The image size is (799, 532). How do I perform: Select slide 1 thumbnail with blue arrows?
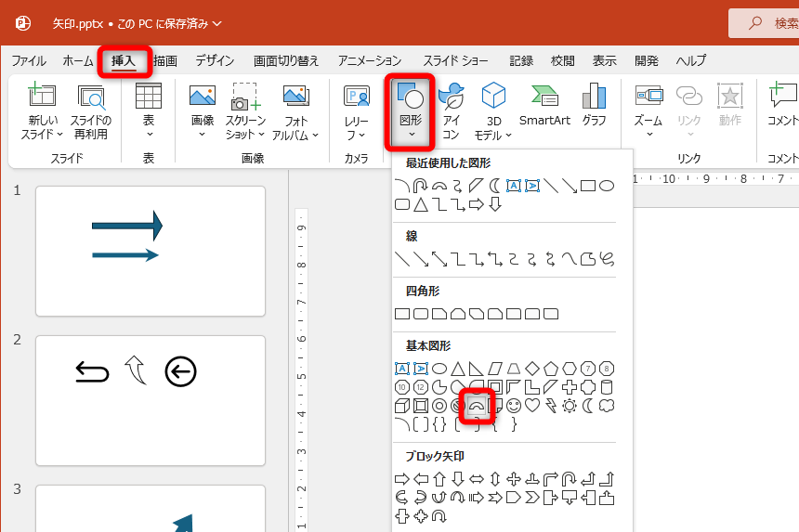151,251
